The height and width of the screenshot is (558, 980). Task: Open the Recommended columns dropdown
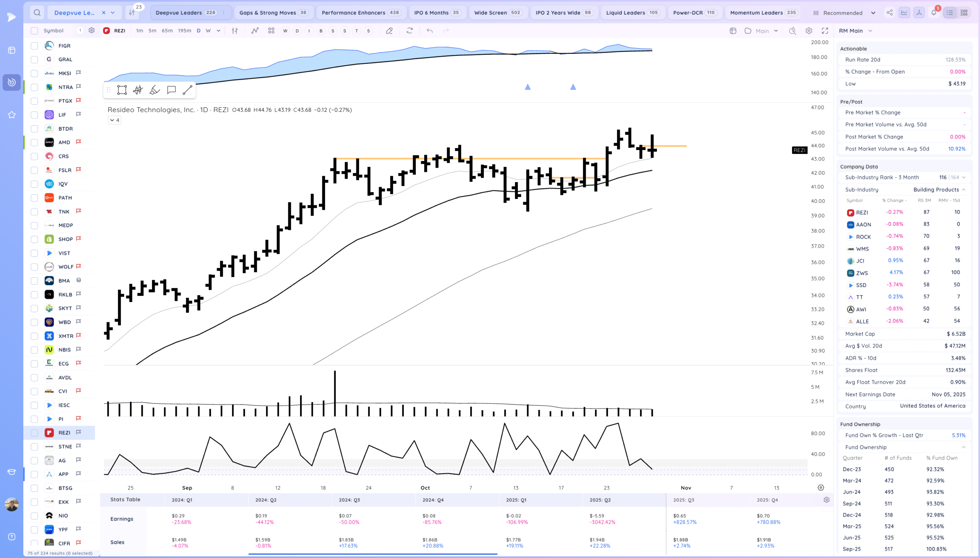tap(844, 13)
